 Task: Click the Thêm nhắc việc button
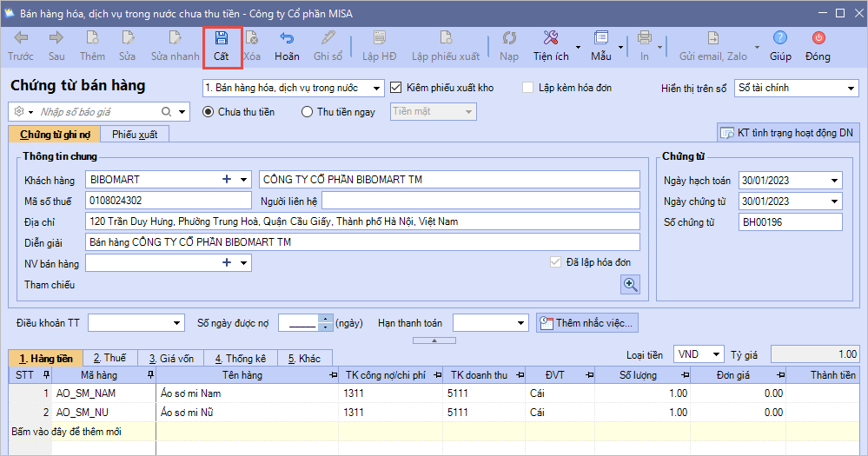click(x=587, y=323)
